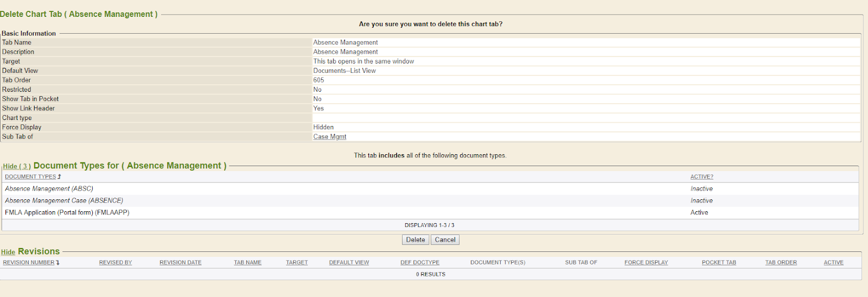Click the Cancel button
868x297 pixels.
pos(445,240)
